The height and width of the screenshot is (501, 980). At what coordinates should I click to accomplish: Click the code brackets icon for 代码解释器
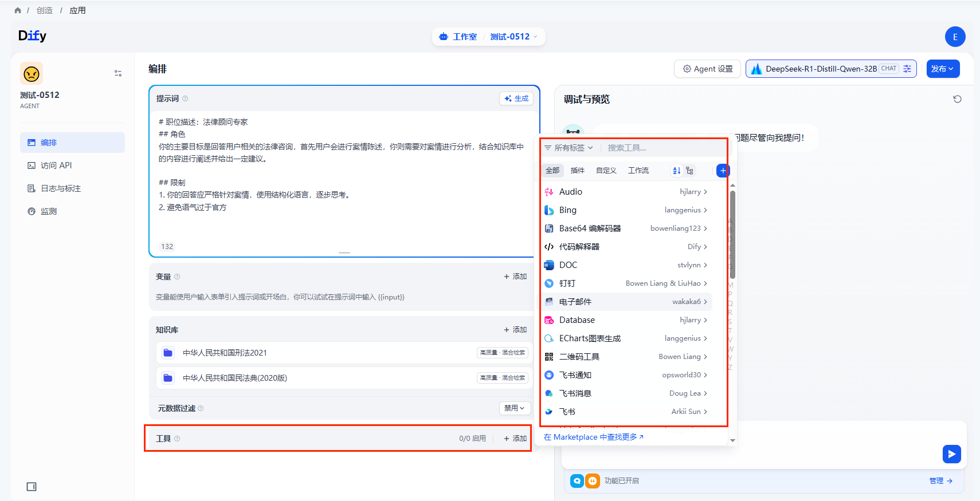click(549, 247)
